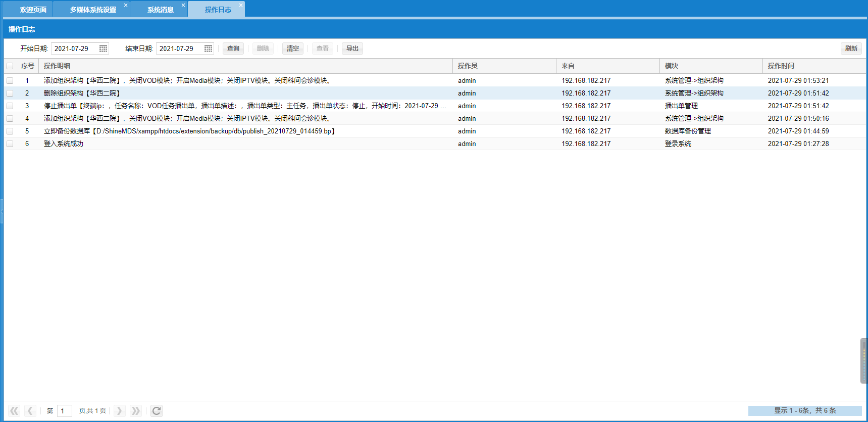Sort by 操作明细 column header

245,66
